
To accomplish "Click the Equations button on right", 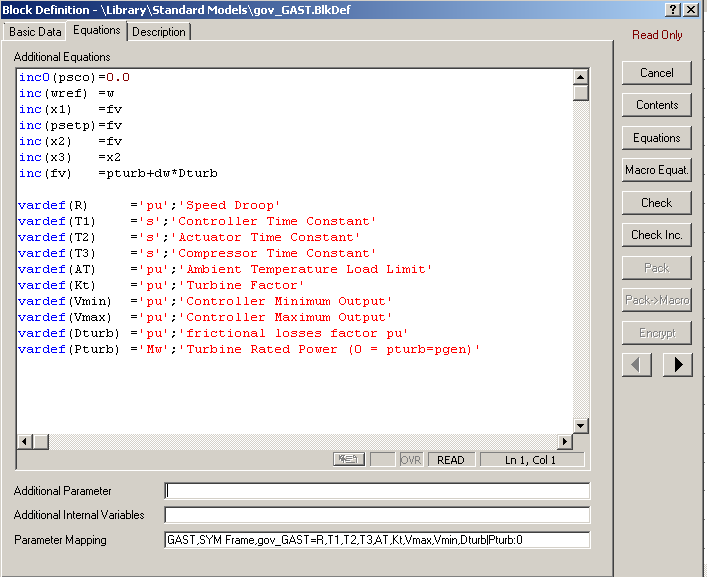I will [656, 137].
